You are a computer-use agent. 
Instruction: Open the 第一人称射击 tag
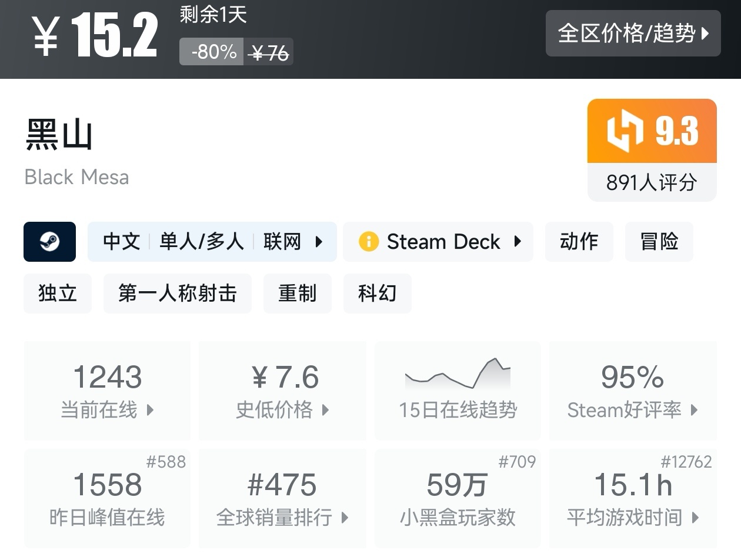pos(177,293)
